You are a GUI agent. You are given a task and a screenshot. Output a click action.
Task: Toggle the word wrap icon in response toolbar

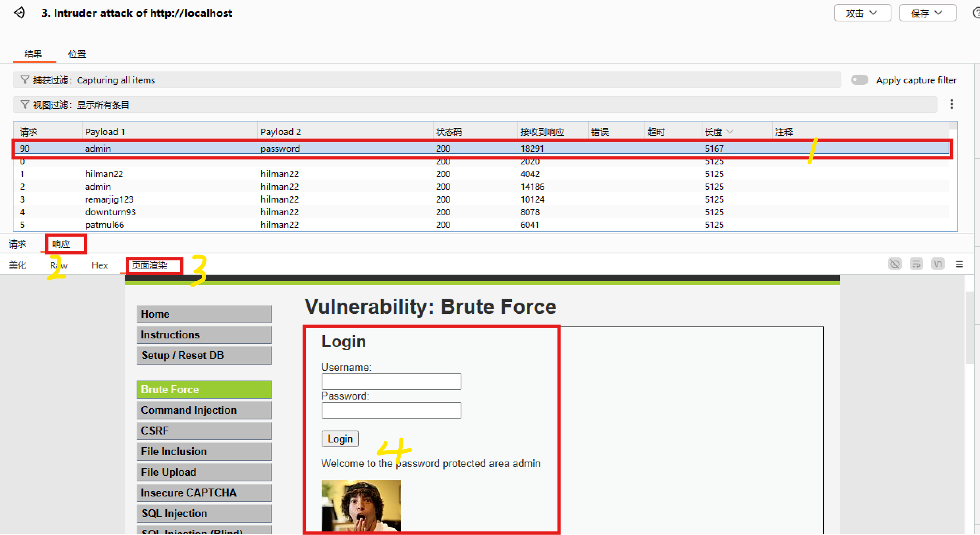(x=916, y=264)
